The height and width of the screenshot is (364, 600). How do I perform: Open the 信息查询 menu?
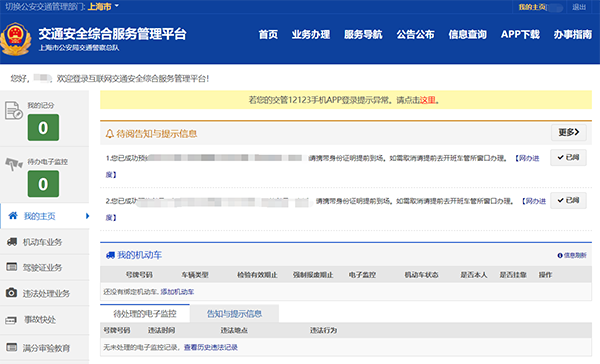[x=468, y=34]
